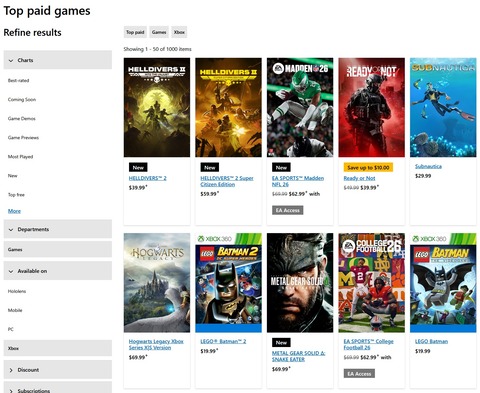Screen dimensions: 480x393
Task: Remove the Games filter chip
Action: click(159, 32)
